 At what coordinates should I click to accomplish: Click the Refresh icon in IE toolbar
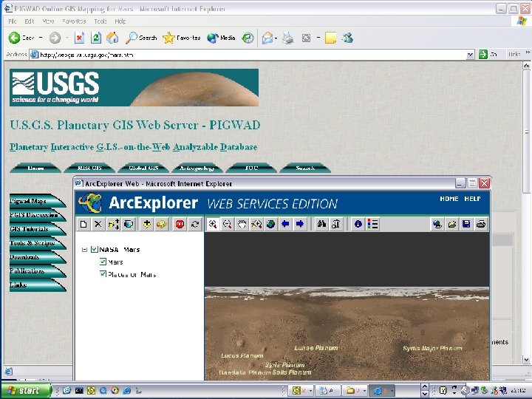click(96, 38)
